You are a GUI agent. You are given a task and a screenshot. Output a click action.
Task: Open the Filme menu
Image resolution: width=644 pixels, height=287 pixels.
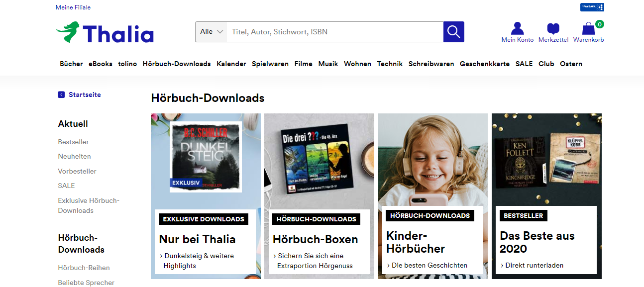304,64
